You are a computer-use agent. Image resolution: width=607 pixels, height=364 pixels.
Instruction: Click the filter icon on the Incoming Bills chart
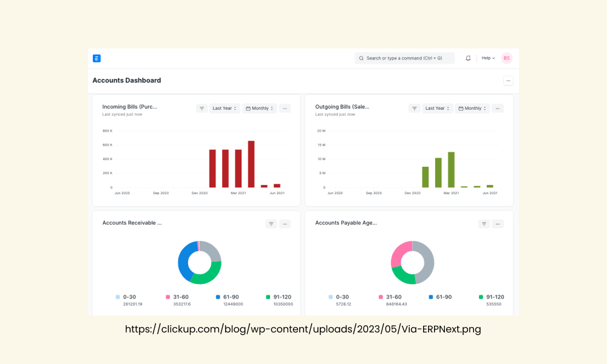pyautogui.click(x=202, y=109)
